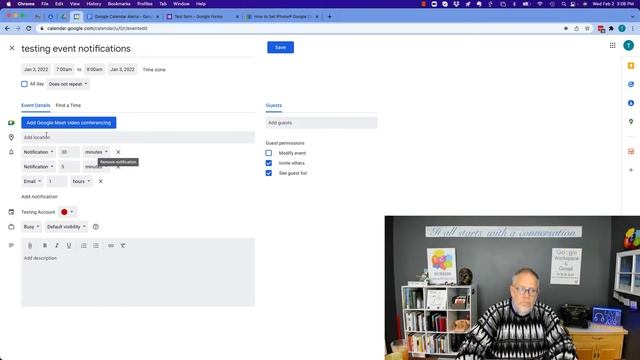640x360 pixels.
Task: Enable Modify event guest permission
Action: click(x=269, y=153)
